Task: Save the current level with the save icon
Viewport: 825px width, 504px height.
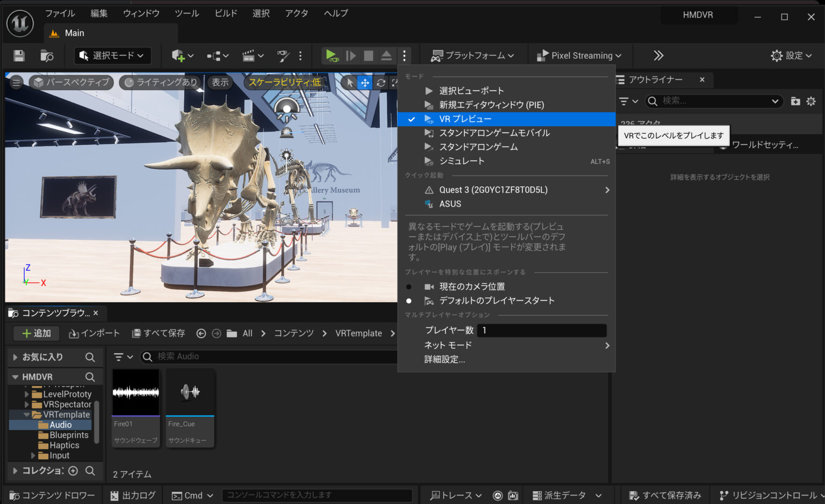Action: (19, 55)
